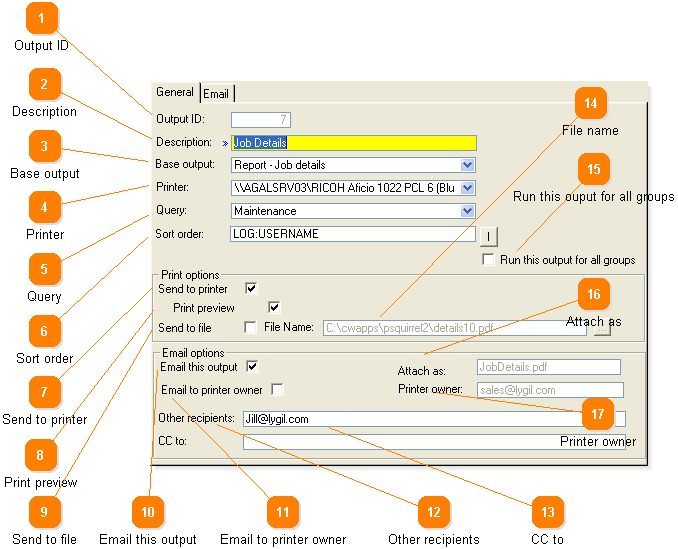Click the Sort order field LOG:USERNAME

(353, 234)
